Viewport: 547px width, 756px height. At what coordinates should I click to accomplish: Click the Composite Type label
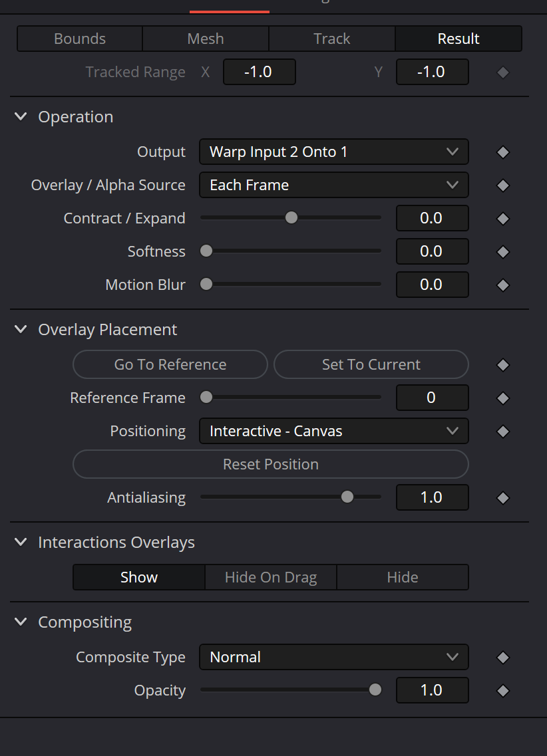click(130, 657)
